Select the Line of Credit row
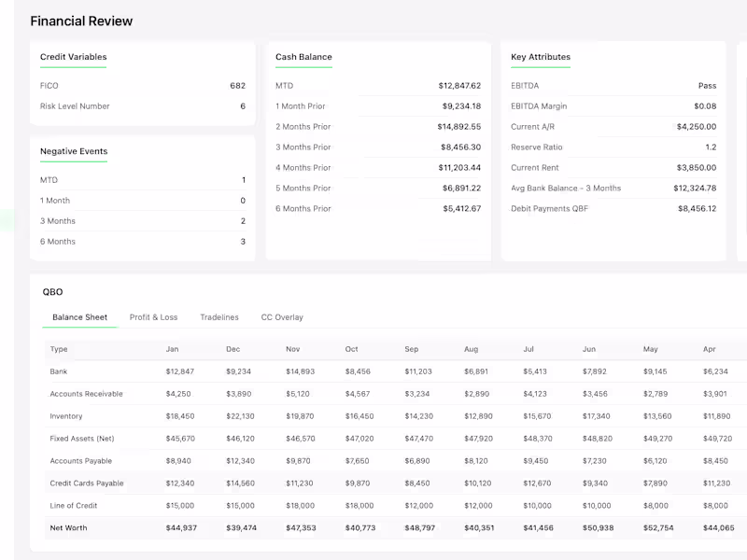Image resolution: width=747 pixels, height=560 pixels. (395, 505)
